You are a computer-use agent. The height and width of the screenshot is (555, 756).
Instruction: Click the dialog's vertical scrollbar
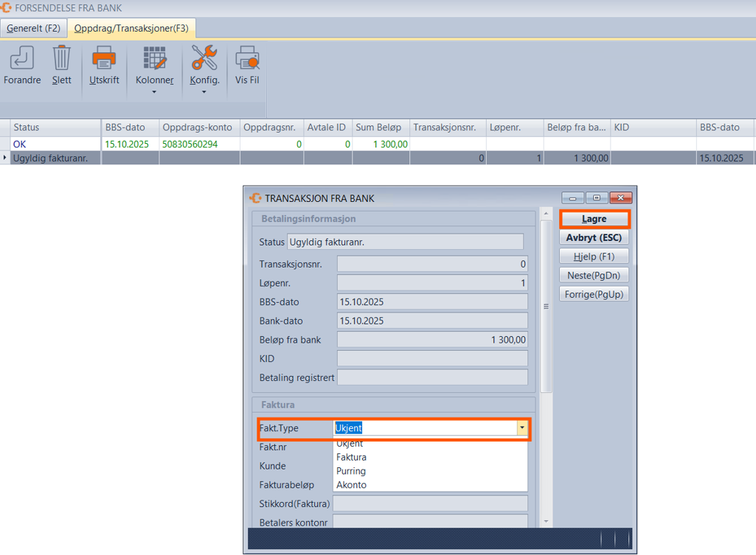tap(546, 306)
